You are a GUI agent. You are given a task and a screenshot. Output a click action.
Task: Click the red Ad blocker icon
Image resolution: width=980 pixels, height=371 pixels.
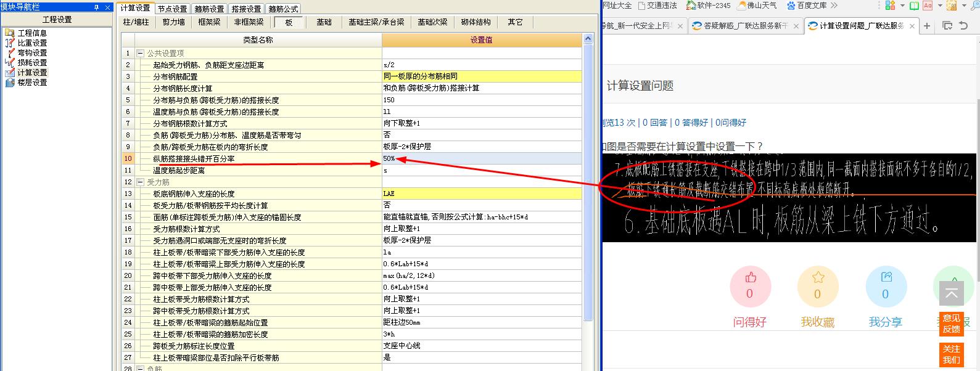point(927,6)
